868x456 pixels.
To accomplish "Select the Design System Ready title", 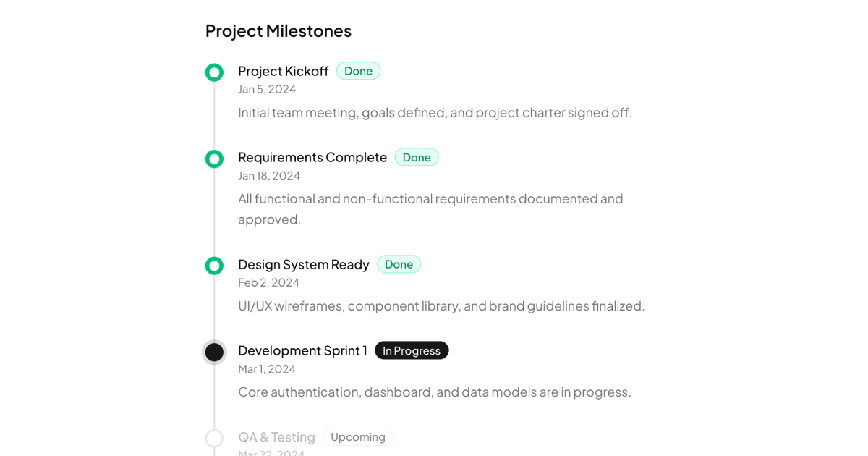I will [x=304, y=264].
